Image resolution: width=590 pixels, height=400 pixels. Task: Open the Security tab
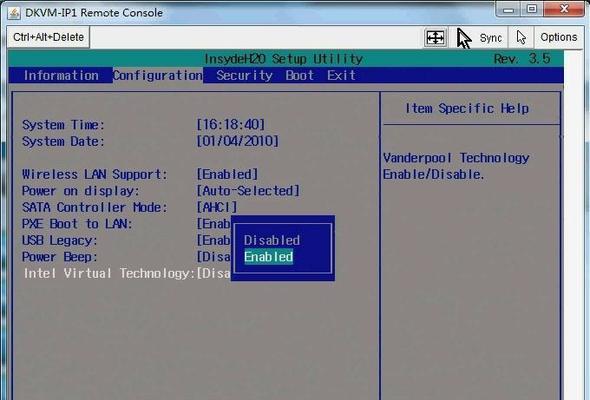click(x=245, y=75)
